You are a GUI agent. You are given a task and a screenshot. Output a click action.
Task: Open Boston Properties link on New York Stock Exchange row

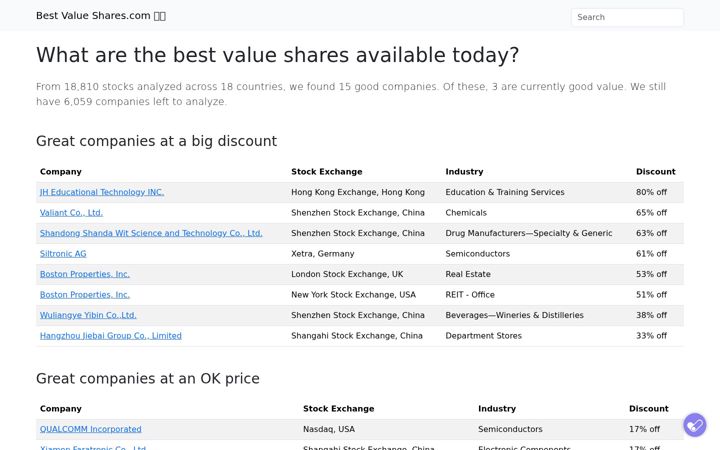pyautogui.click(x=84, y=294)
